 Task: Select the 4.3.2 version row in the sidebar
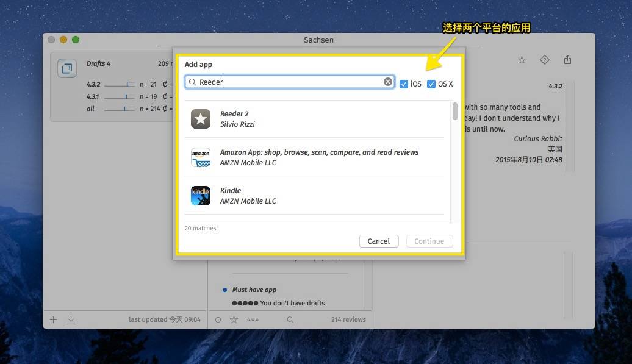pyautogui.click(x=129, y=84)
